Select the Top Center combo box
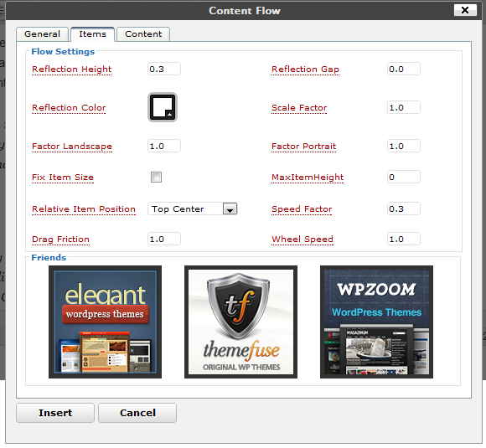 193,209
